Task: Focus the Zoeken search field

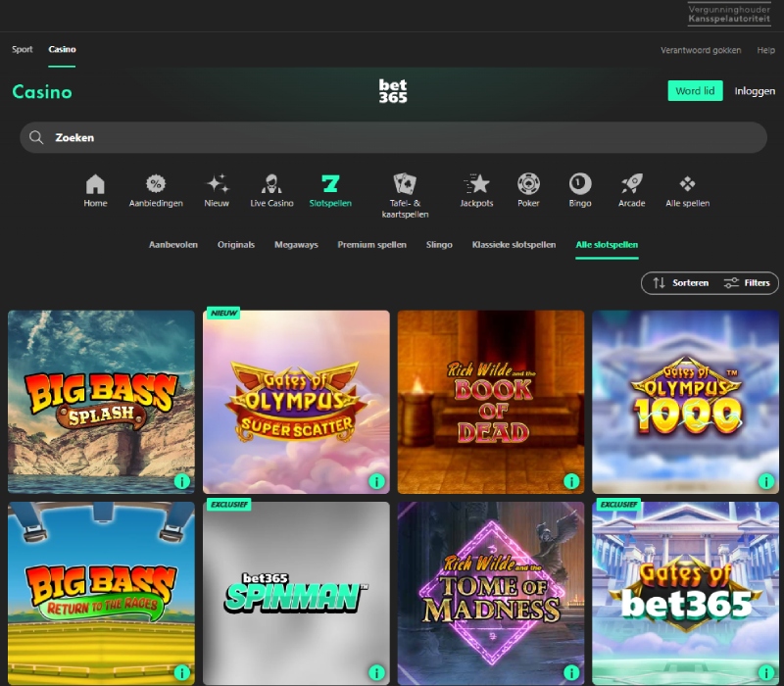Action: 393,137
